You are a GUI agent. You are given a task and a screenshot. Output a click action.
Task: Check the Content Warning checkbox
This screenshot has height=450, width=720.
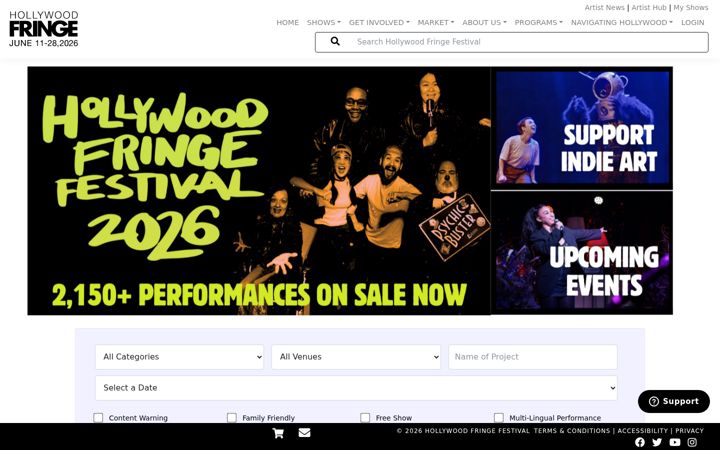pos(98,417)
